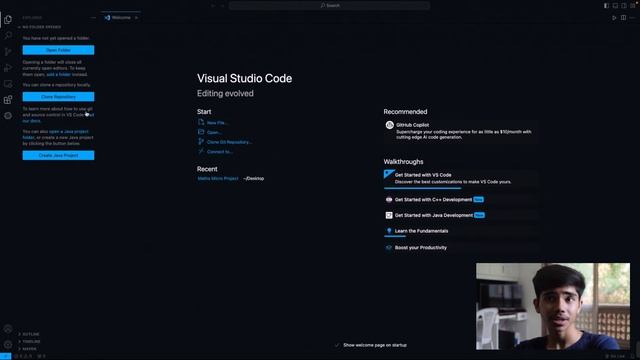640x360 pixels.
Task: Open the Remote Explorer view
Action: pos(8,84)
